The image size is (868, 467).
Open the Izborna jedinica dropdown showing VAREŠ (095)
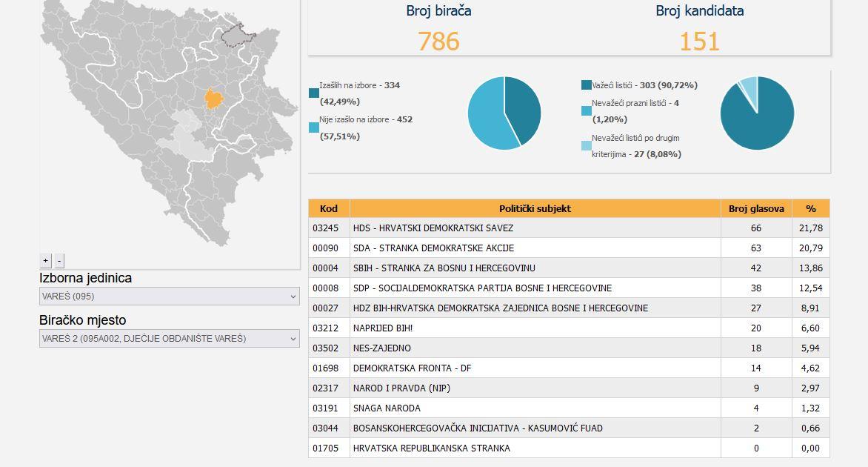(170, 297)
